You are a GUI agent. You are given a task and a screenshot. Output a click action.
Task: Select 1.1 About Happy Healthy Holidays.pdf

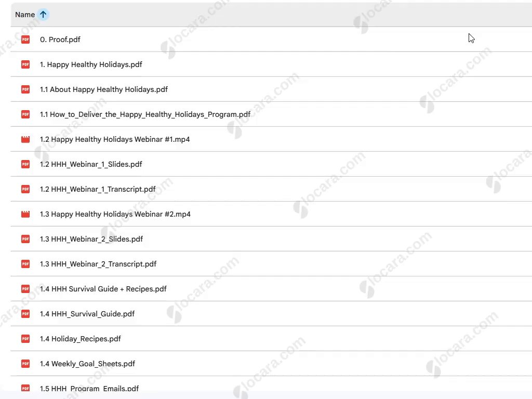104,89
